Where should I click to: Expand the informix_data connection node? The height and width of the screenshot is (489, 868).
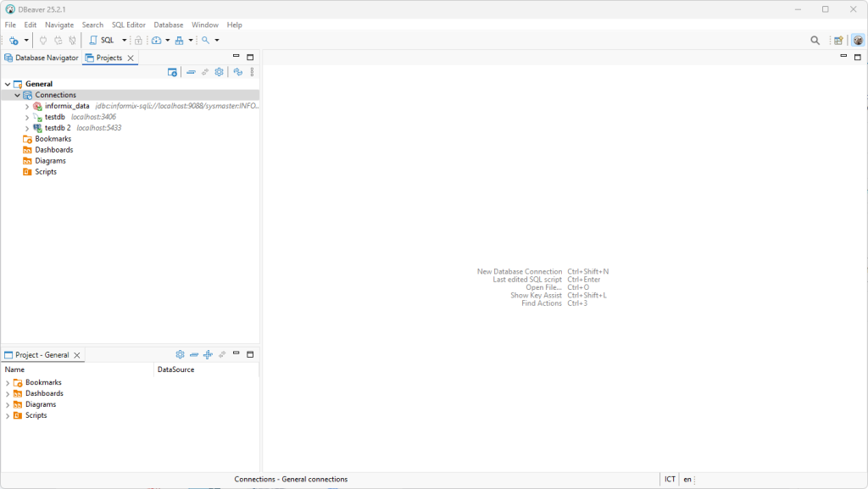[x=27, y=107]
